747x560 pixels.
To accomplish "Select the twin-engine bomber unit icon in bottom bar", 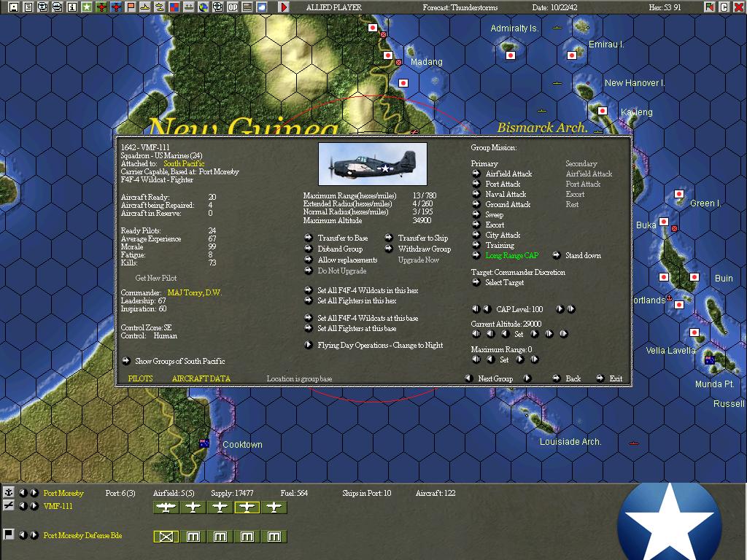I will (166, 507).
